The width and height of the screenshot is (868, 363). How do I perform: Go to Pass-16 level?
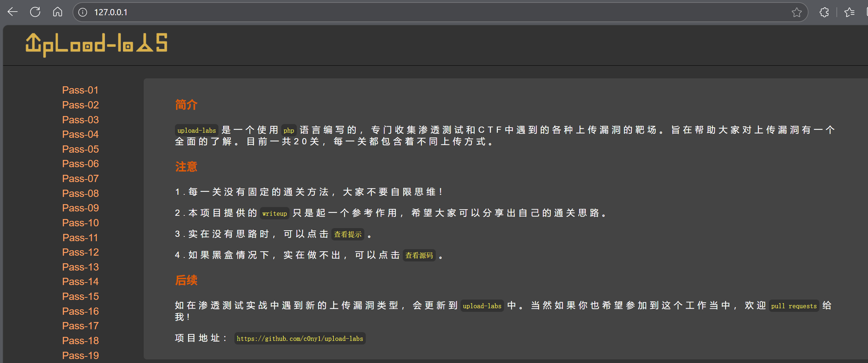pyautogui.click(x=80, y=311)
